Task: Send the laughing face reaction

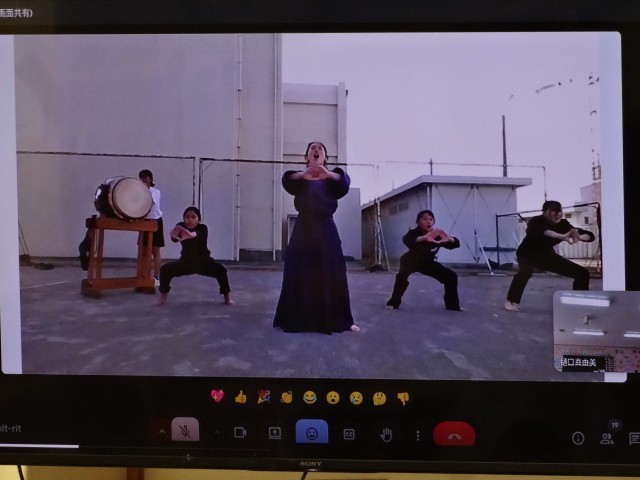Action: point(310,397)
